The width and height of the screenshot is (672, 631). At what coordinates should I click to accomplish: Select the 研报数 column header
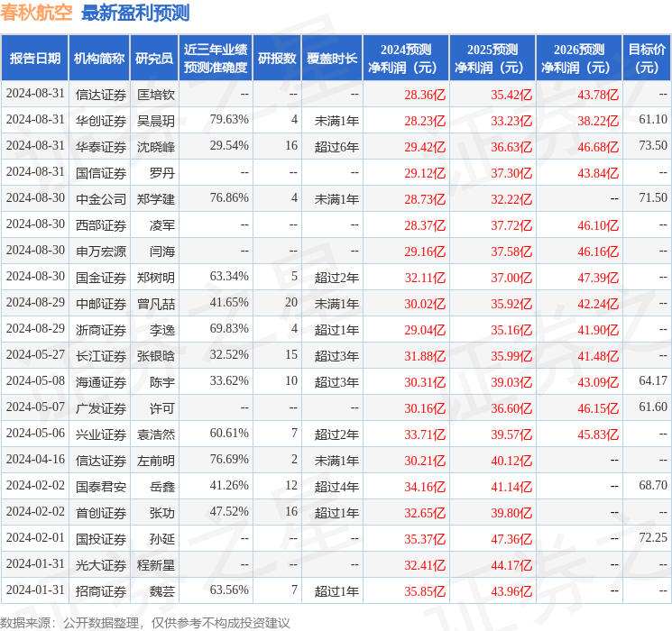coord(277,59)
